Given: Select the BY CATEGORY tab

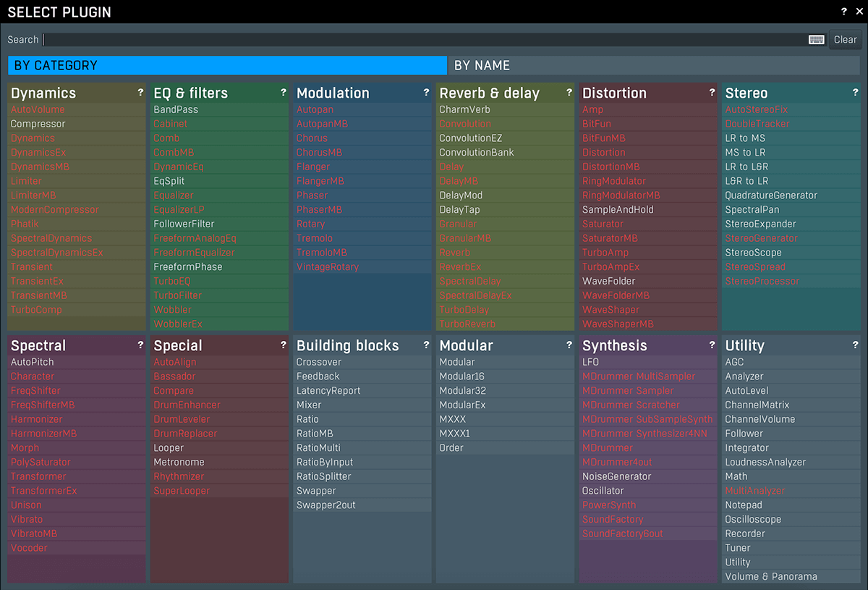Looking at the screenshot, I should [227, 65].
